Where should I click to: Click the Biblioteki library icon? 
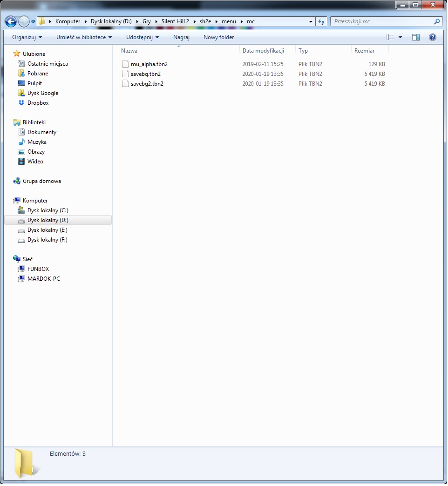(16, 122)
